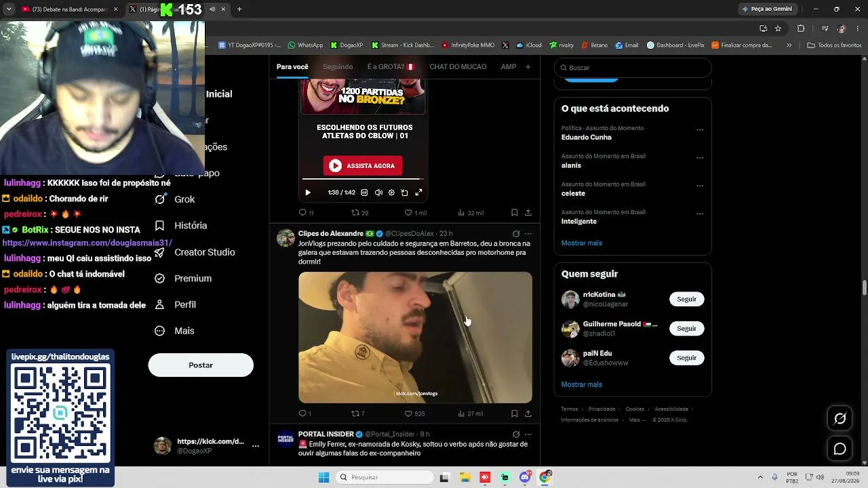This screenshot has height=488, width=868.
Task: Show more trending topics
Action: [582, 243]
